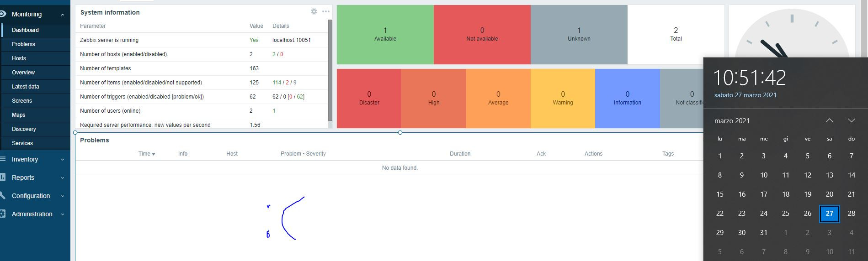Image resolution: width=868 pixels, height=261 pixels.
Task: Click the Host column header
Action: click(232, 154)
